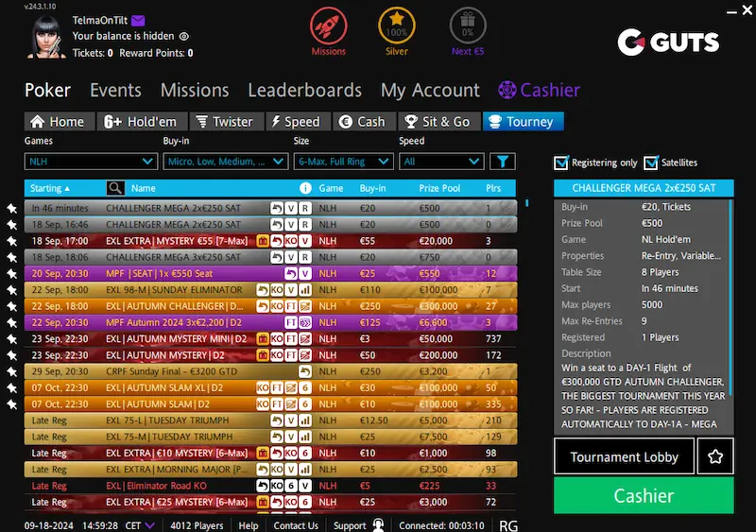Favorite this tournament with star button

715,456
